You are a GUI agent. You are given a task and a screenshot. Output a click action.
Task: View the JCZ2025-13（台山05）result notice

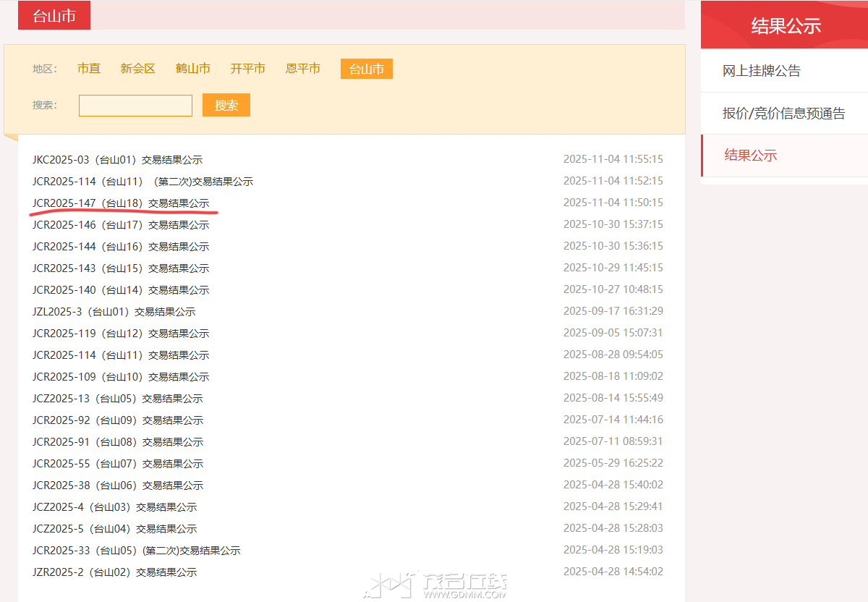(x=117, y=398)
